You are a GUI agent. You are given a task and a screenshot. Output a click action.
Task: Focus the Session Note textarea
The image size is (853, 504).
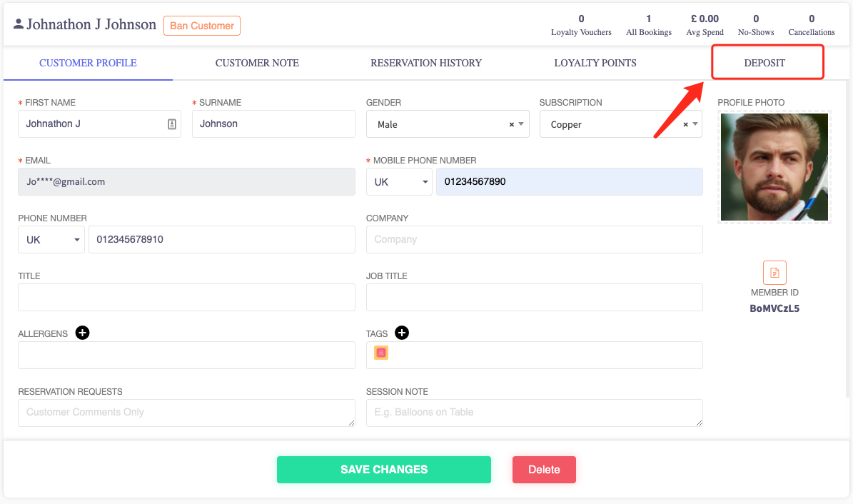point(534,413)
